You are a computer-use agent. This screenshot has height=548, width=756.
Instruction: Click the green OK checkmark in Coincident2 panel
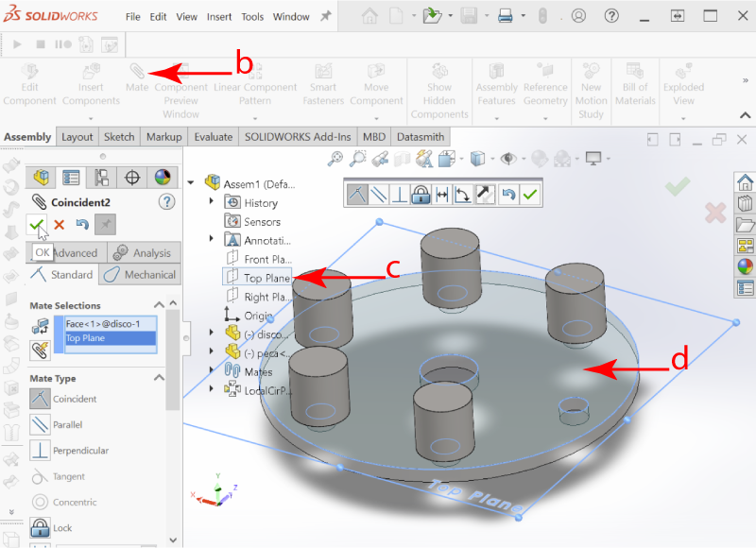pos(37,224)
